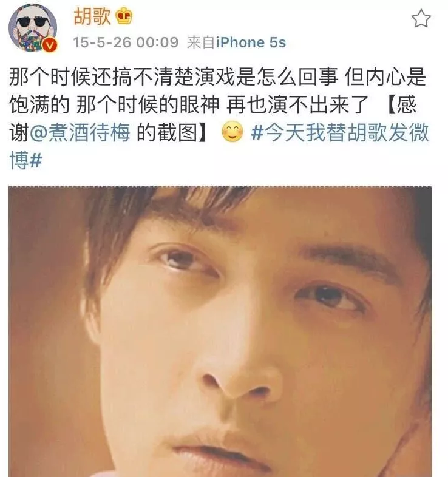Tap the first line starting 那个时候还搞不清楚

click(x=174, y=77)
